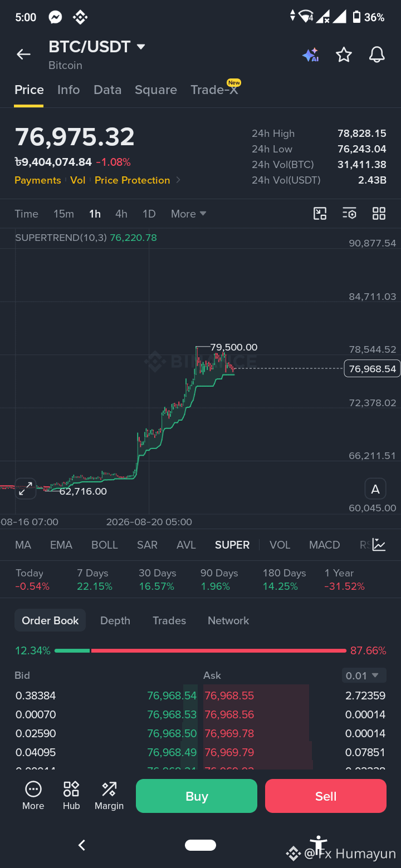Select the Time chart interval
Viewport: 401px width, 868px height.
[26, 214]
